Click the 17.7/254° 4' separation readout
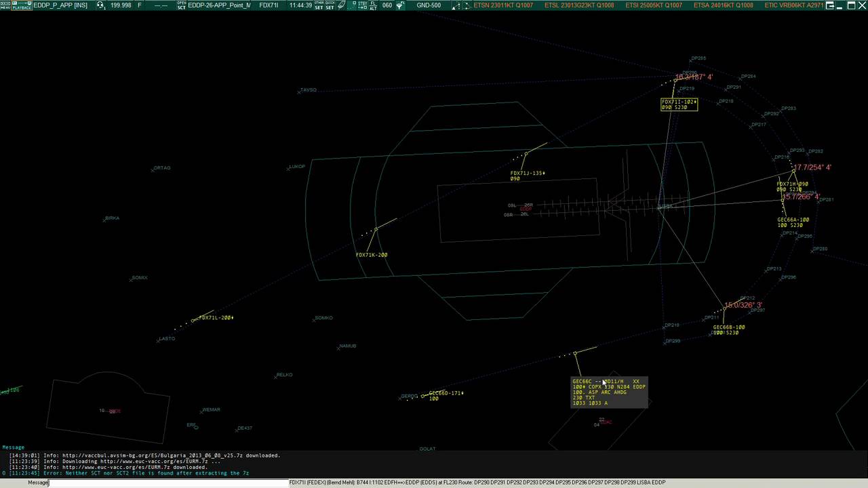This screenshot has height=488, width=868. tap(812, 167)
